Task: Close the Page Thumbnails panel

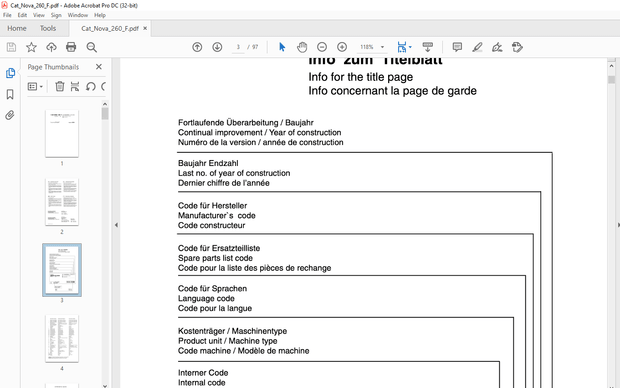Action: tap(99, 67)
